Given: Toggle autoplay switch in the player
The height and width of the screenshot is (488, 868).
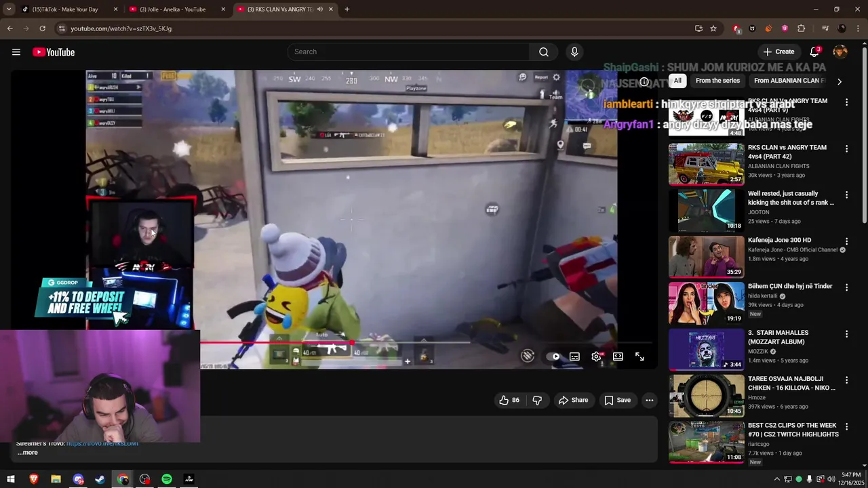Looking at the screenshot, I should coord(553,357).
